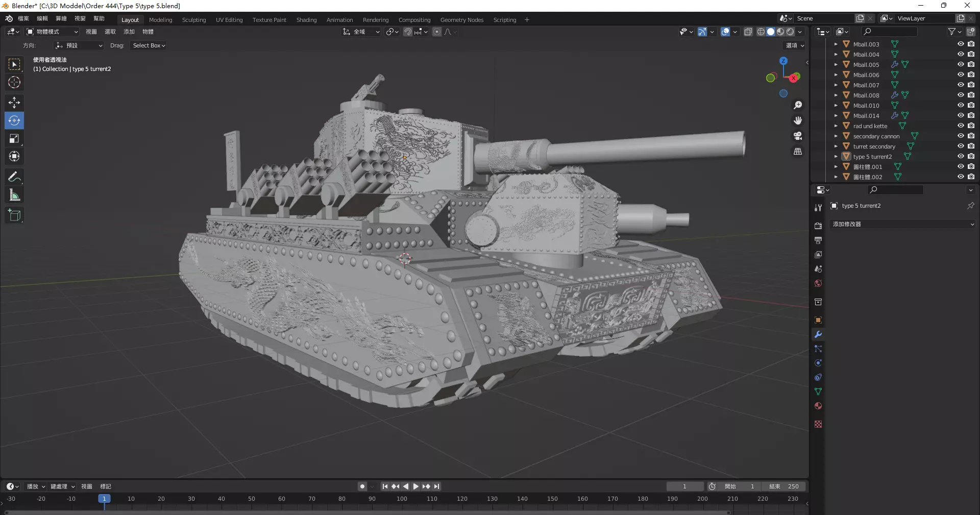Open the Drag Select Box dropdown
980x515 pixels.
point(149,45)
